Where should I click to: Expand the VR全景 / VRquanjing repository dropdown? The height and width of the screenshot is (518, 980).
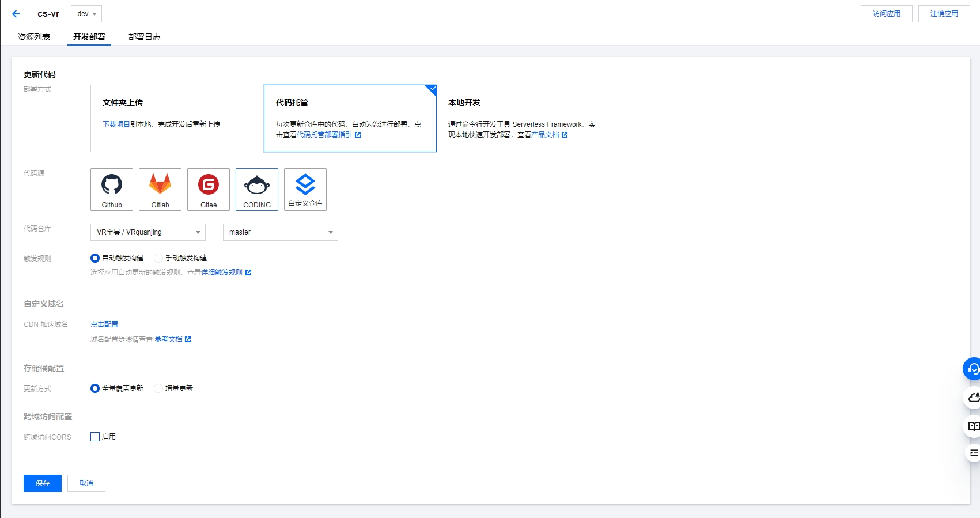[x=148, y=232]
